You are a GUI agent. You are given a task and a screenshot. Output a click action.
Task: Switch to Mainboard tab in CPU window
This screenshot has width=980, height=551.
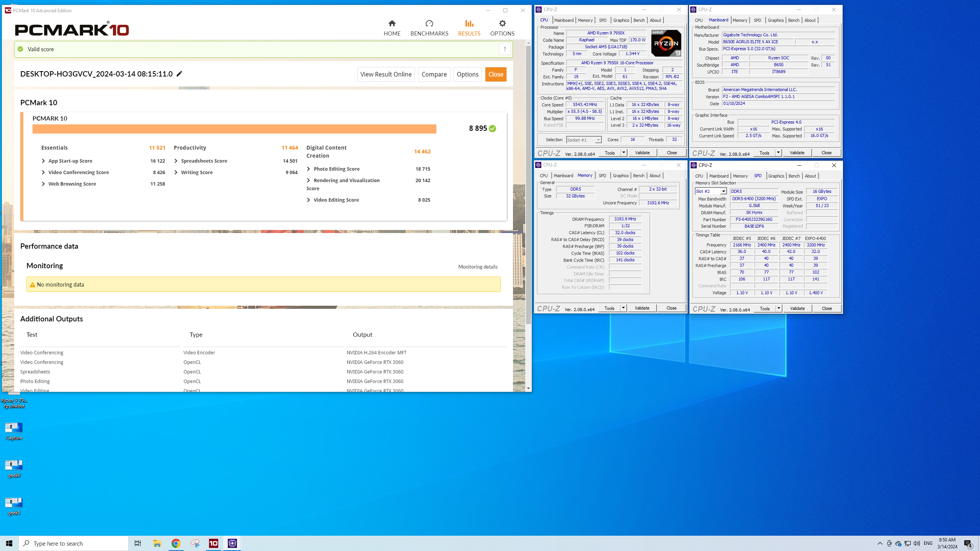[564, 20]
